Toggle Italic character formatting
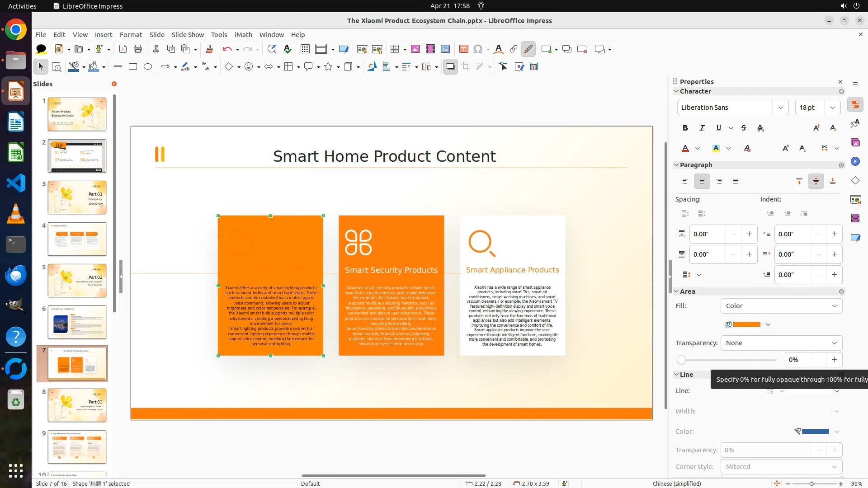 click(702, 128)
